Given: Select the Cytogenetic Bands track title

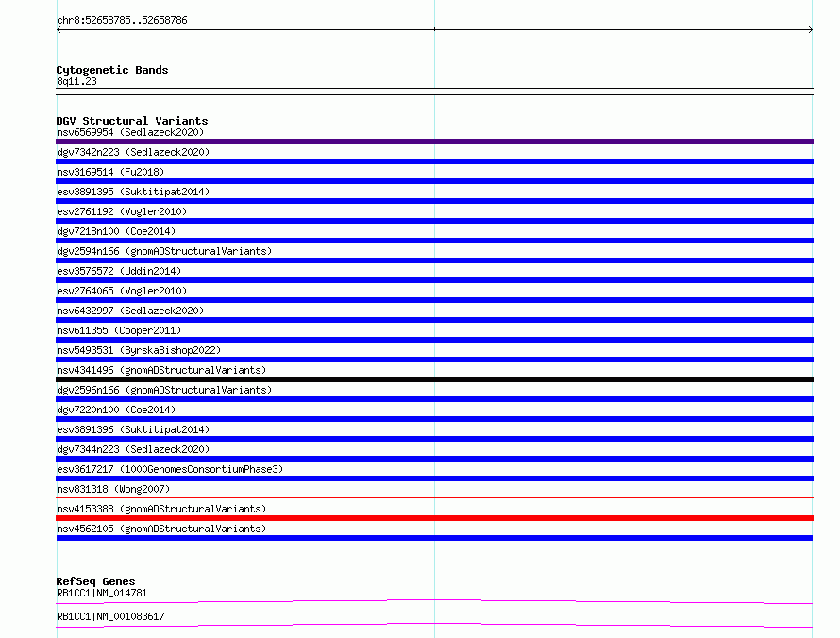Looking at the screenshot, I should coord(112,70).
